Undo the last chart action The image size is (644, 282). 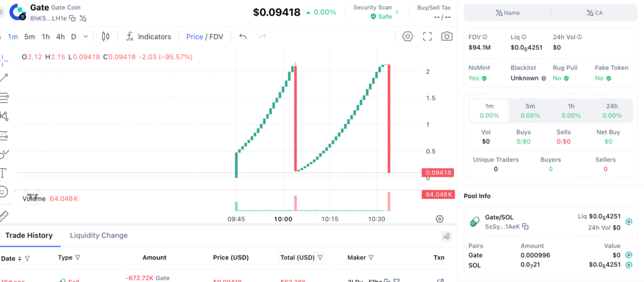coord(243,37)
